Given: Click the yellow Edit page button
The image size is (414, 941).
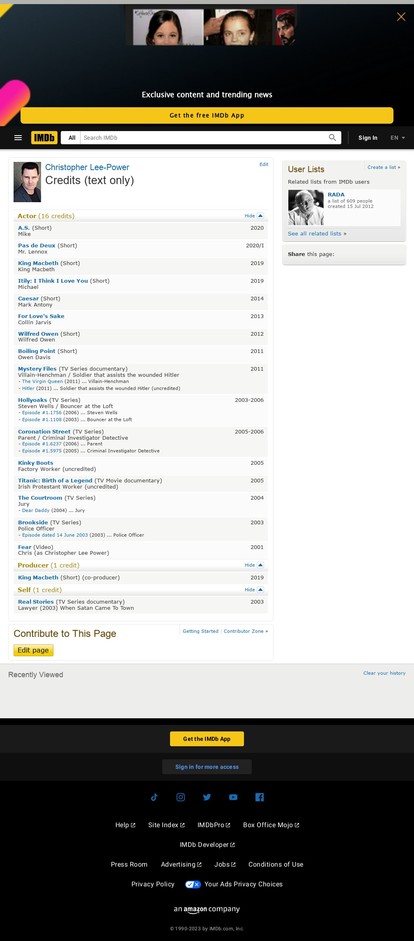Looking at the screenshot, I should click(x=34, y=650).
